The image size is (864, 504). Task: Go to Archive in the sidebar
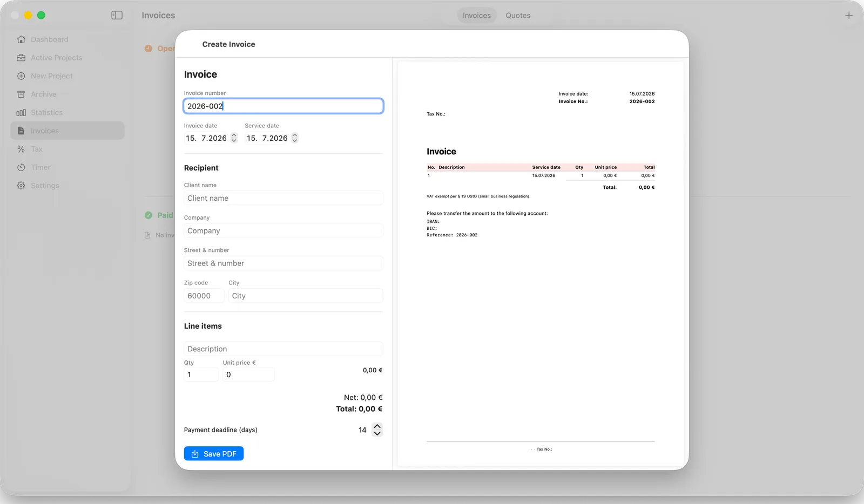pyautogui.click(x=67, y=94)
